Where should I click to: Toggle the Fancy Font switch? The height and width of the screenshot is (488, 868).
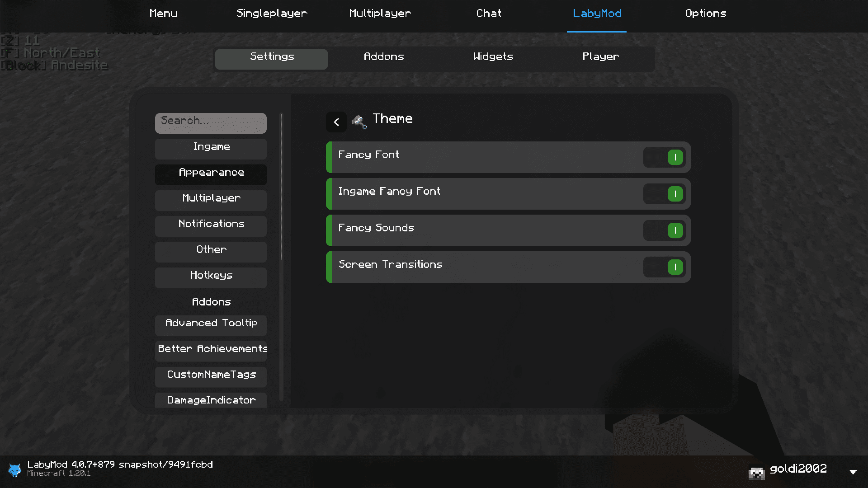[665, 157]
